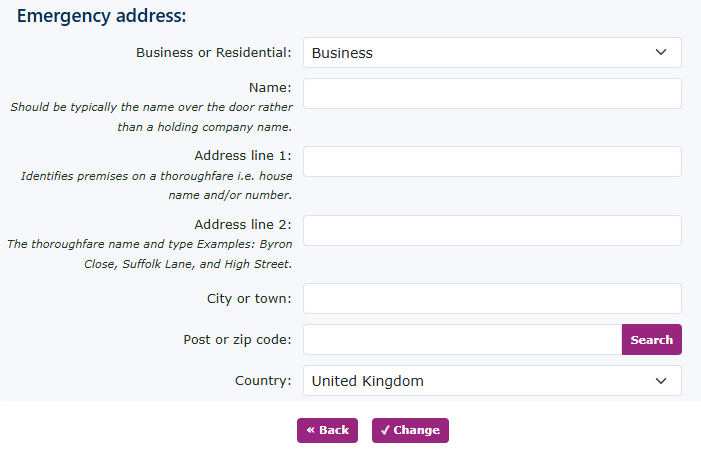701x451 pixels.
Task: Click the "Address line 1:" label
Action: pos(243,156)
